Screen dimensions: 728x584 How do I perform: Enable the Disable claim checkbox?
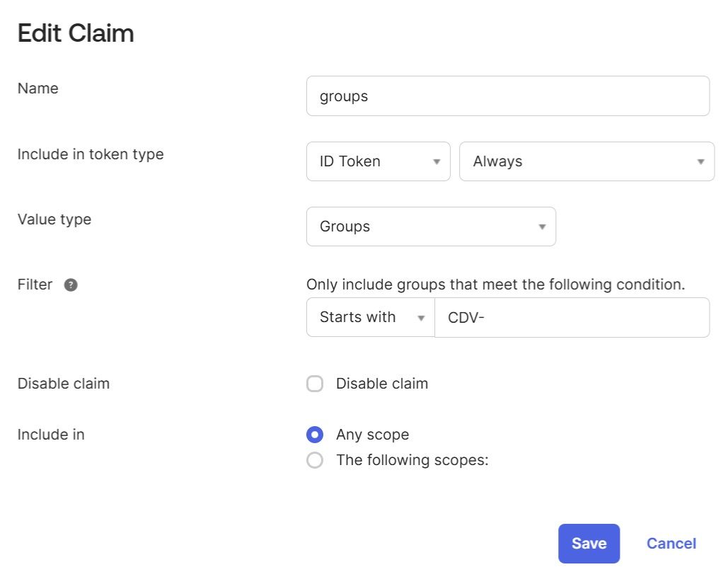click(315, 384)
